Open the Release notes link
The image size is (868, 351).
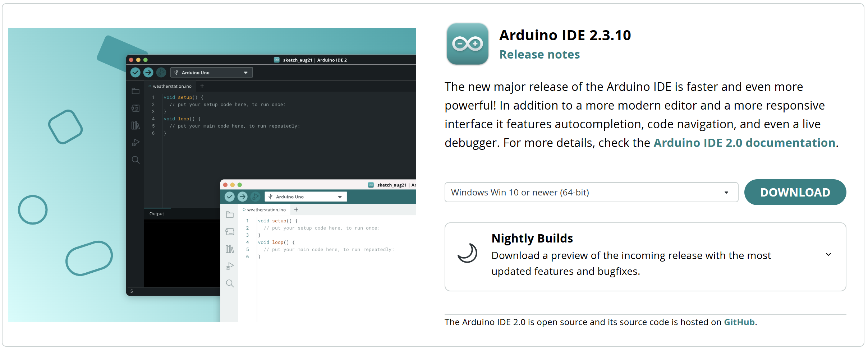tap(539, 55)
